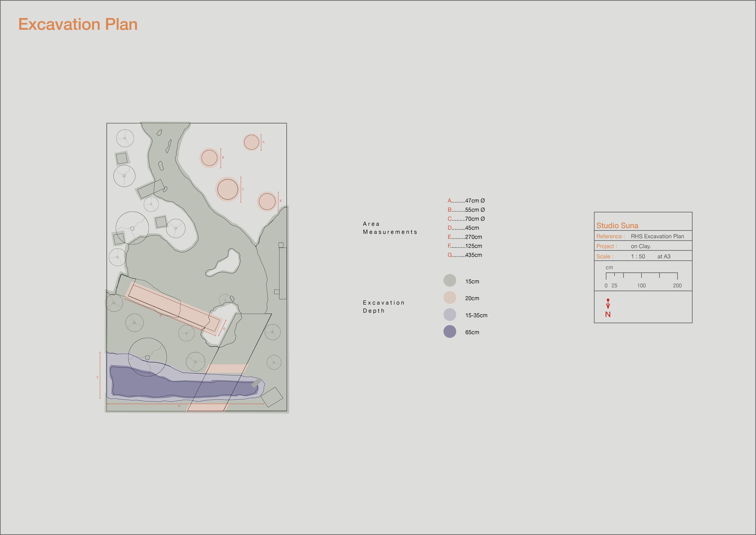Viewport: 756px width, 535px height.
Task: Click the Studio Suna heading
Action: tap(617, 226)
